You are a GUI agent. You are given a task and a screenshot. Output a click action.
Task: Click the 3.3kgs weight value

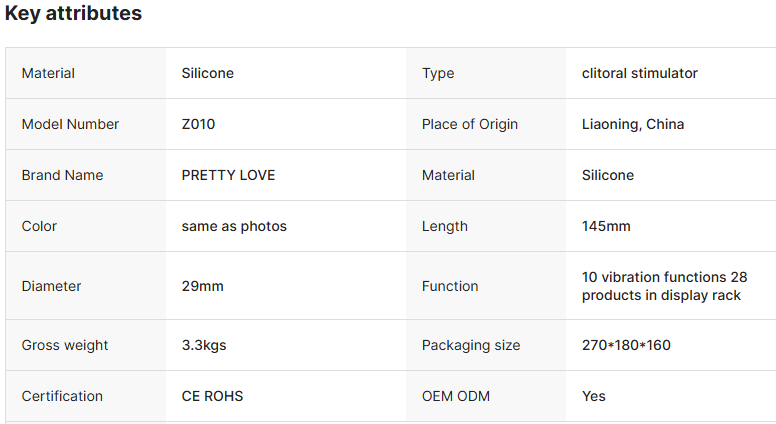(204, 345)
